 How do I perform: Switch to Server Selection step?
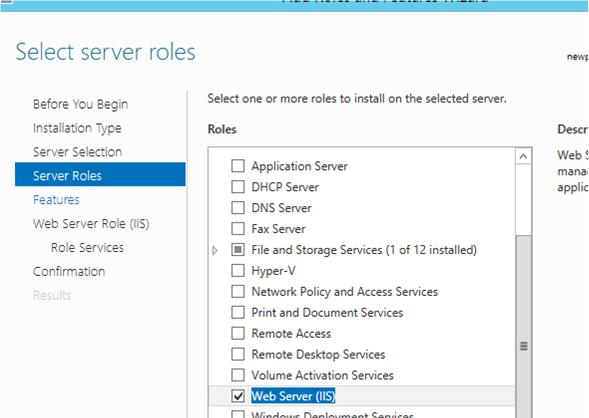click(77, 152)
